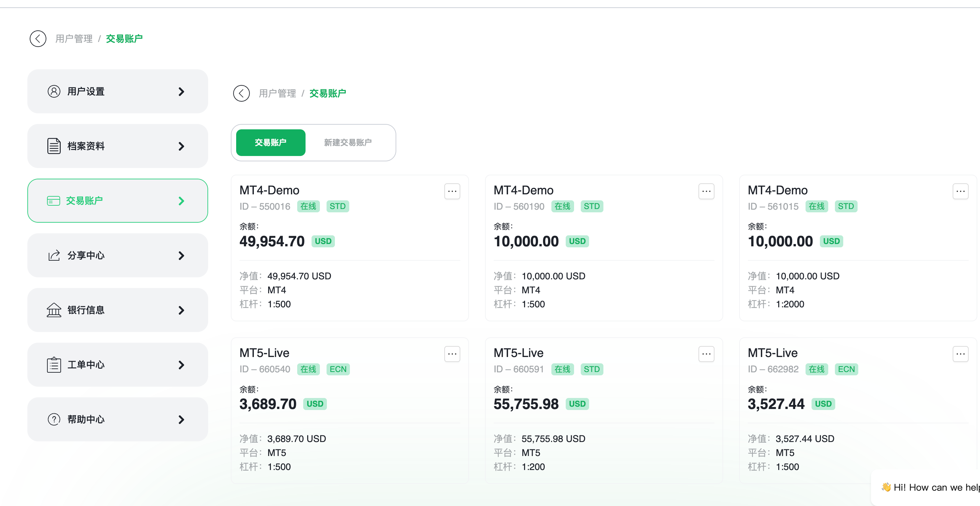
Task: Expand 用户设置 via its chevron arrow
Action: pyautogui.click(x=181, y=92)
